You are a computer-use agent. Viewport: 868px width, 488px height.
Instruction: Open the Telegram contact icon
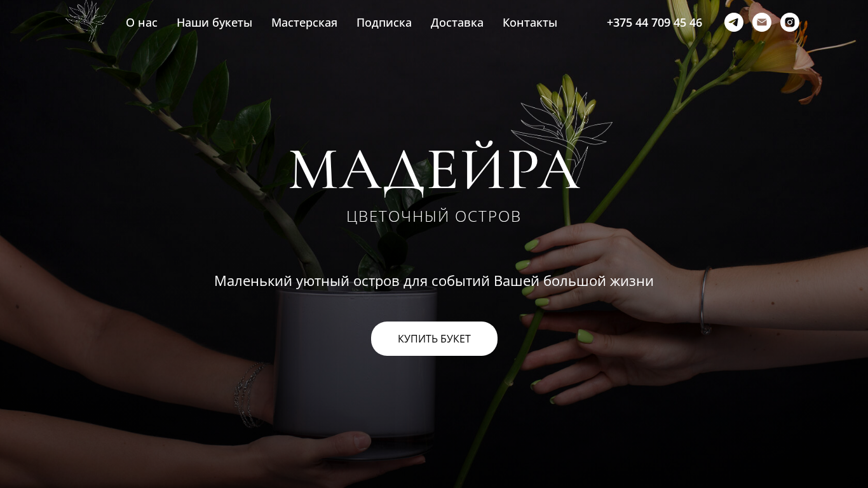click(734, 22)
